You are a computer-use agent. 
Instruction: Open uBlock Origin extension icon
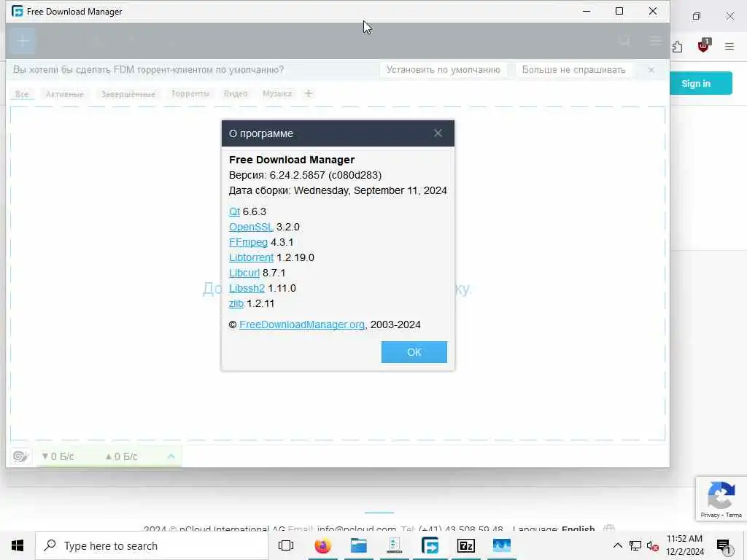(703, 46)
